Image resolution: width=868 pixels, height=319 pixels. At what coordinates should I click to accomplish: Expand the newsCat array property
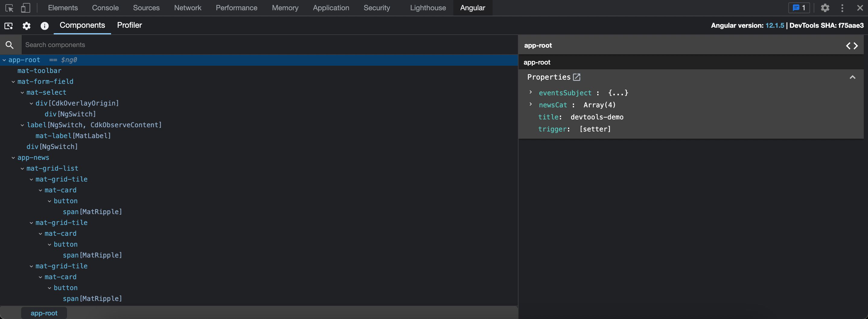[x=531, y=104]
